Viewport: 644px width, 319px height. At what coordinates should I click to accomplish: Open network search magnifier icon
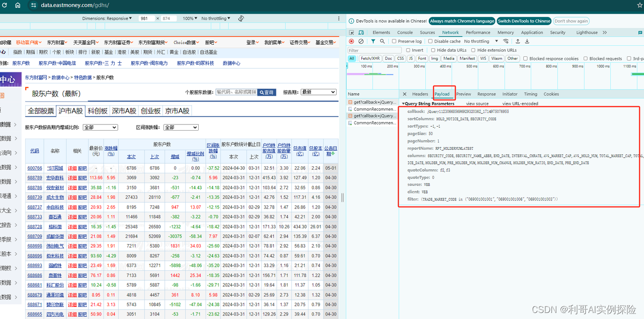tap(382, 41)
